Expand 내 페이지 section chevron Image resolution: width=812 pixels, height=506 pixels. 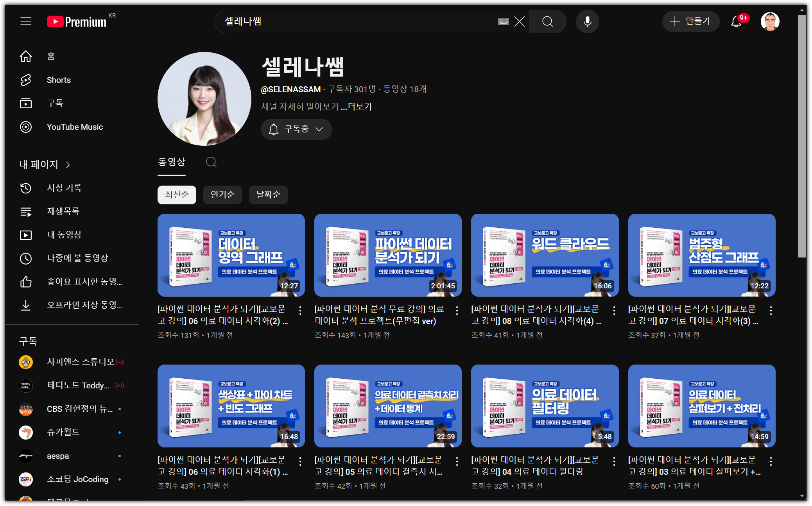coord(68,165)
